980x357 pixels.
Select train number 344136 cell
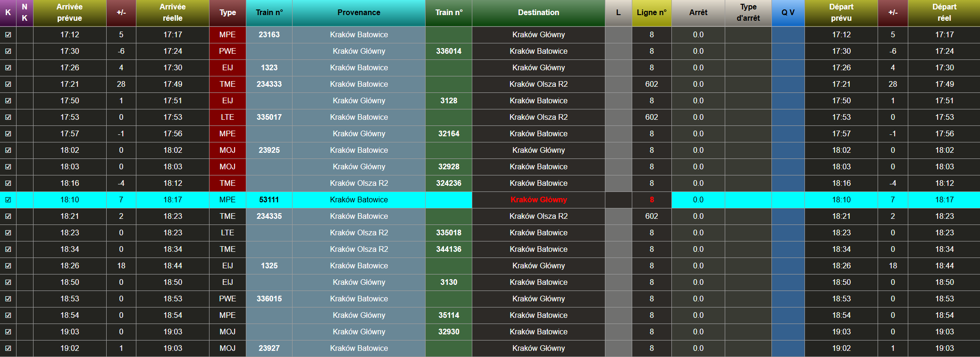coord(449,249)
